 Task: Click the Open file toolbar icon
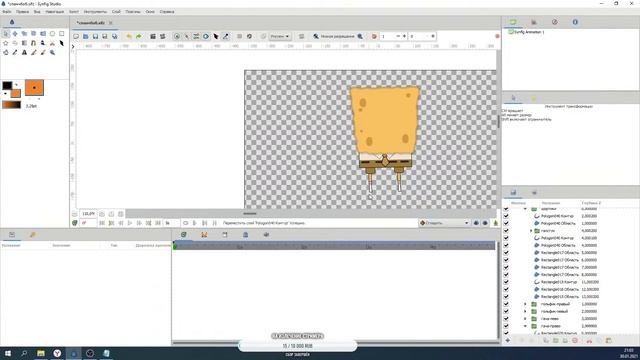86,36
